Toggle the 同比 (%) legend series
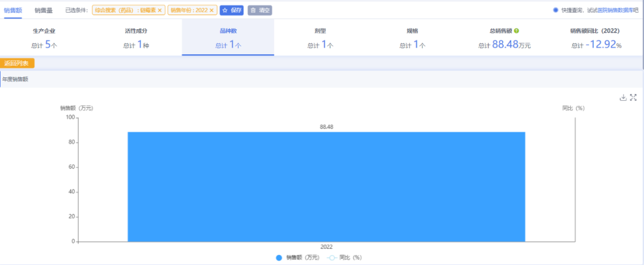The image size is (644, 265). point(345,257)
